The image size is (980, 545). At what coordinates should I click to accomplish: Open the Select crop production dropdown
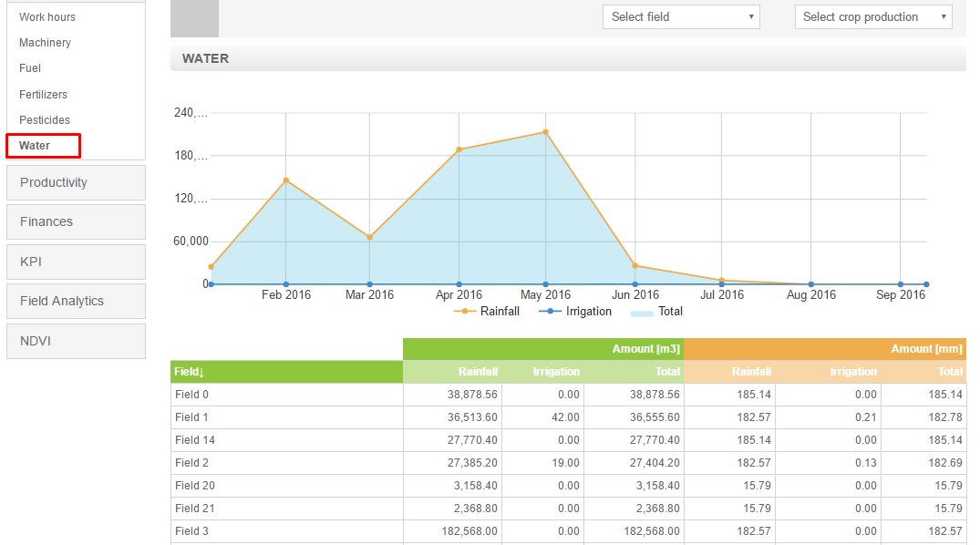(x=872, y=17)
